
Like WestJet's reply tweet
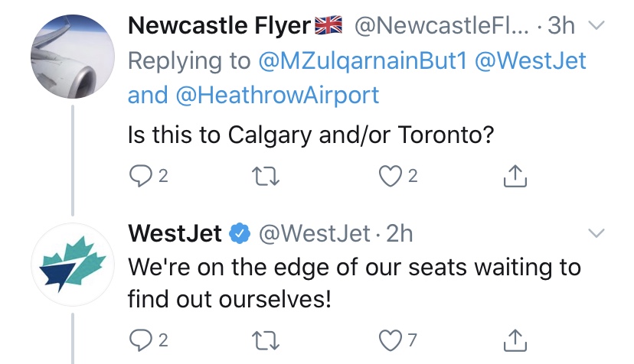click(390, 339)
